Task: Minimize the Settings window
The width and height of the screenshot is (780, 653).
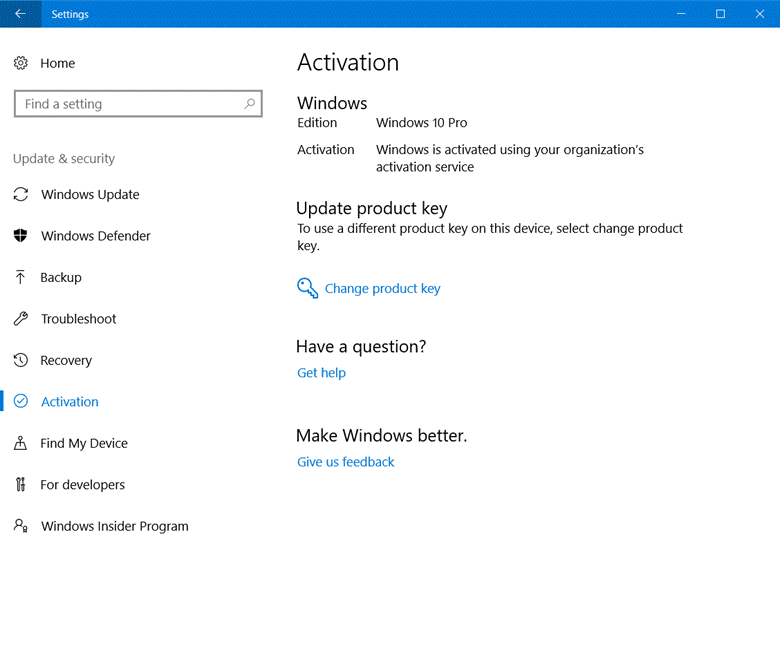Action: tap(681, 14)
